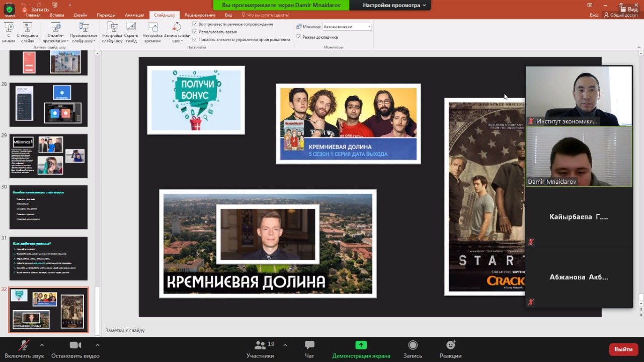This screenshot has height=362, width=644.
Task: Click the Запись record icon
Action: tap(413, 345)
